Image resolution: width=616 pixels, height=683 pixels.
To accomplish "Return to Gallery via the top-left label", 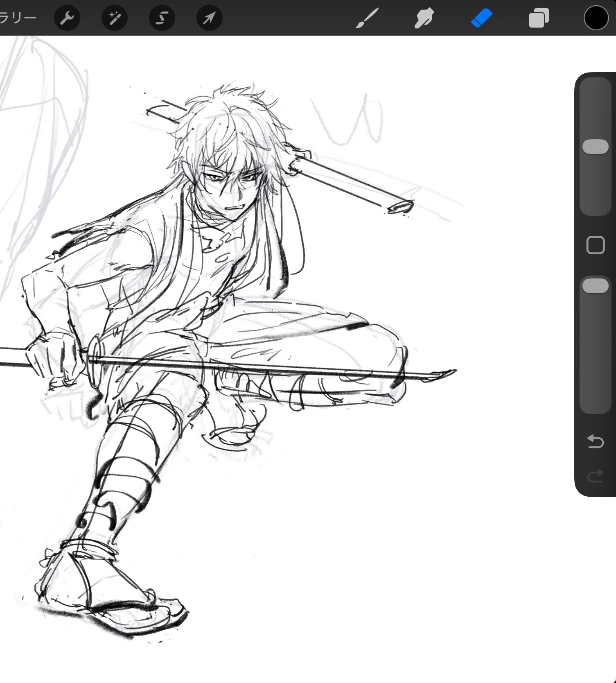I will (18, 18).
